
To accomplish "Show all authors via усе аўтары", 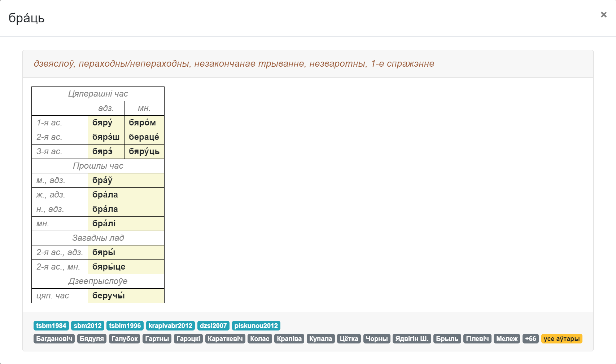I will tap(562, 339).
